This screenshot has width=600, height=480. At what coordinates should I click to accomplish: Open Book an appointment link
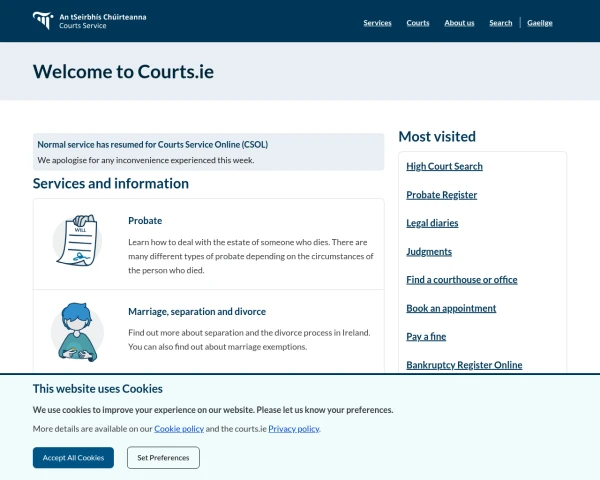451,308
